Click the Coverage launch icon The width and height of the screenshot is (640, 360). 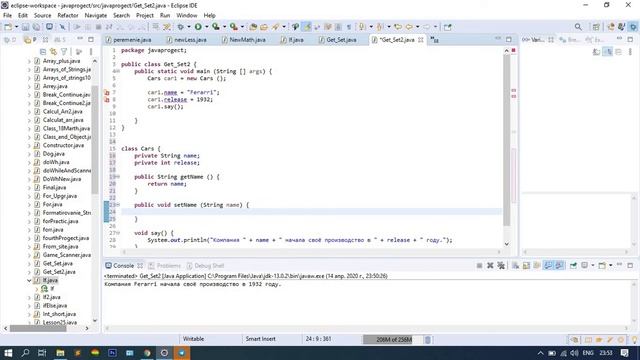(x=216, y=27)
